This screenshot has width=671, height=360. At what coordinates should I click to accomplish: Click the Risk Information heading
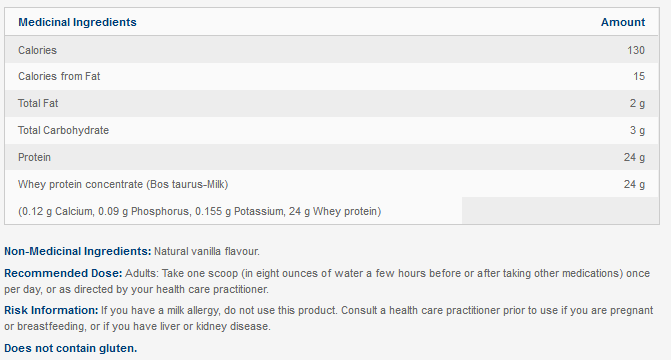[x=51, y=310]
